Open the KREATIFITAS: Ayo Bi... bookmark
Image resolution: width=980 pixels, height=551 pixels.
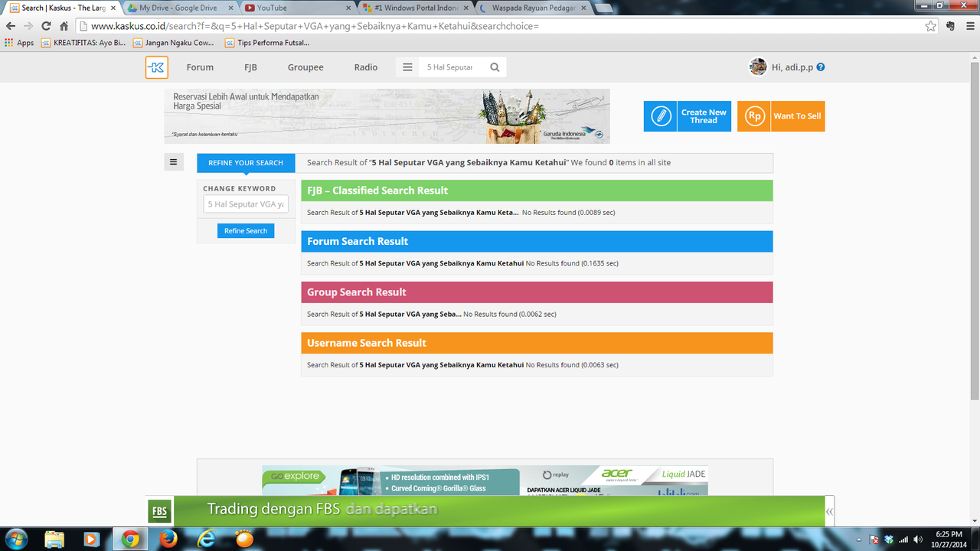tap(83, 43)
